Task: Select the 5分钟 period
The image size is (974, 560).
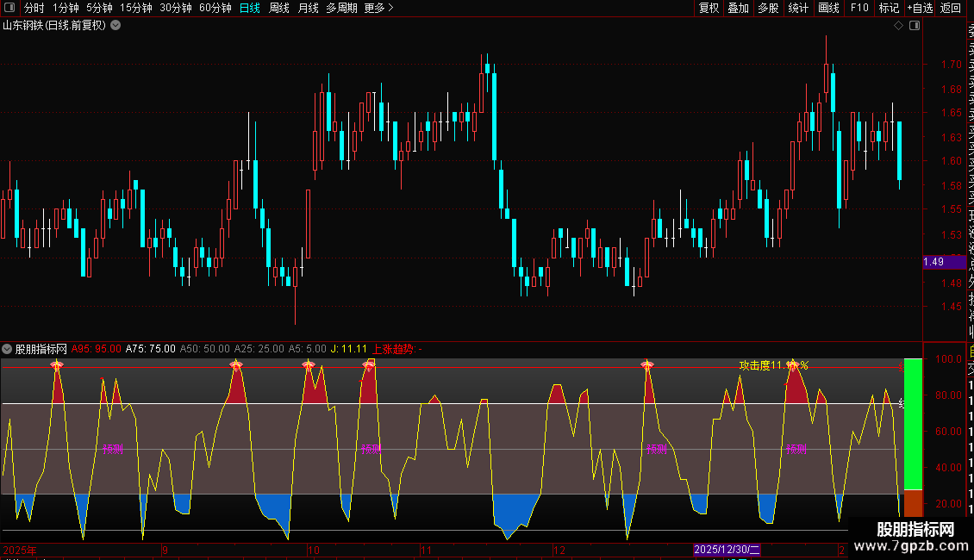Action: (99, 8)
